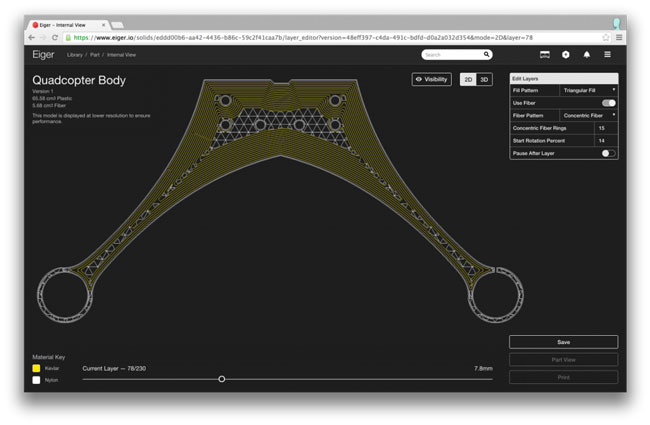The image size is (650, 425).
Task: Bookmark this page with the star icon
Action: [606, 37]
